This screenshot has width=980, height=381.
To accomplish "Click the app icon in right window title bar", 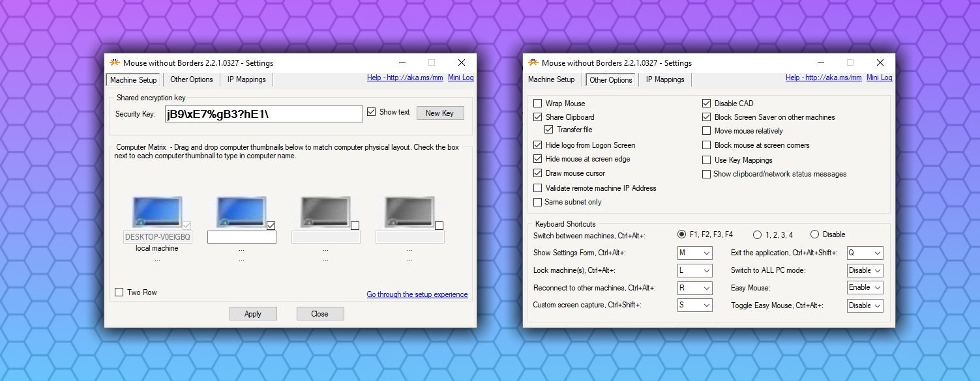I will (533, 63).
